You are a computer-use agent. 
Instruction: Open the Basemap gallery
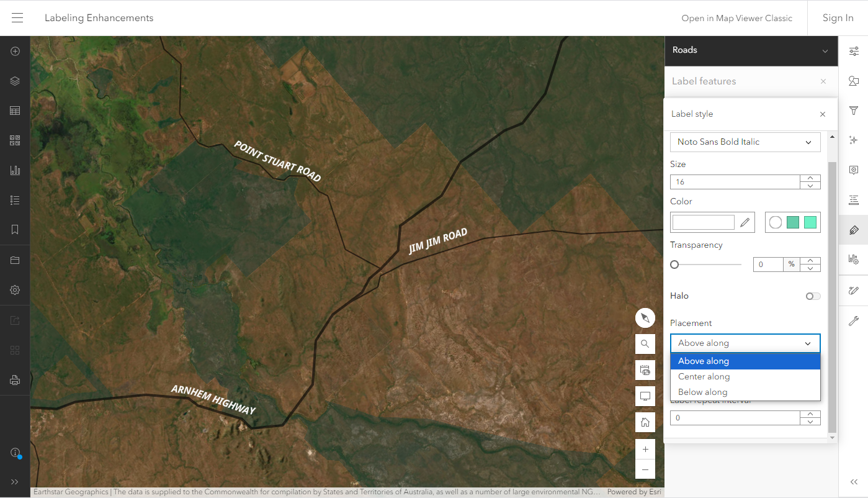click(14, 140)
